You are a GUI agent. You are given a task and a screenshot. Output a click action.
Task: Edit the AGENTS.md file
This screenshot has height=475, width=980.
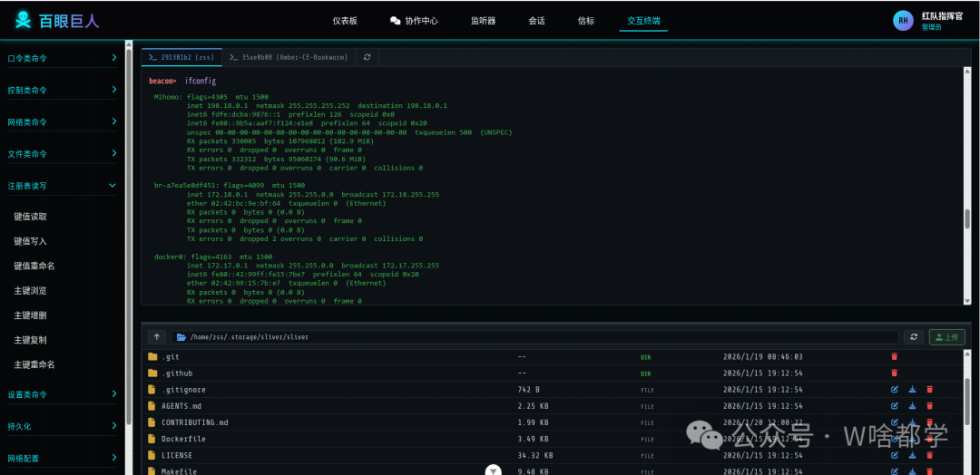click(x=895, y=406)
